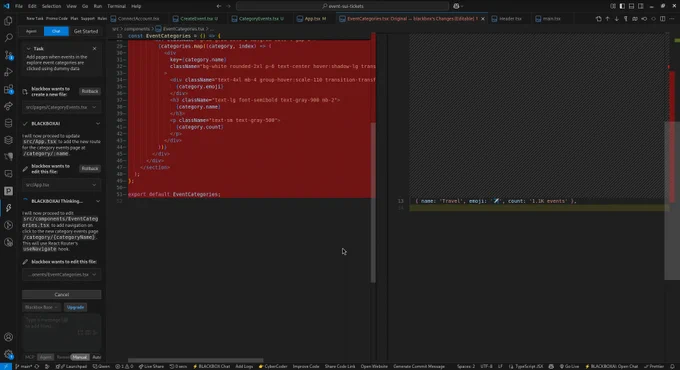Click the title bar search box
The height and width of the screenshot is (370, 680).
tap(343, 6)
